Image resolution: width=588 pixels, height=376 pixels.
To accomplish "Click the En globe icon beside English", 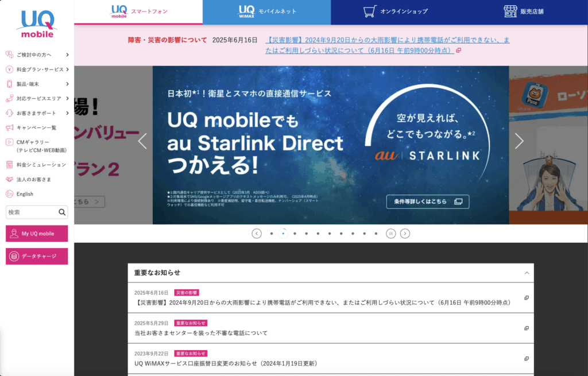I will point(9,194).
